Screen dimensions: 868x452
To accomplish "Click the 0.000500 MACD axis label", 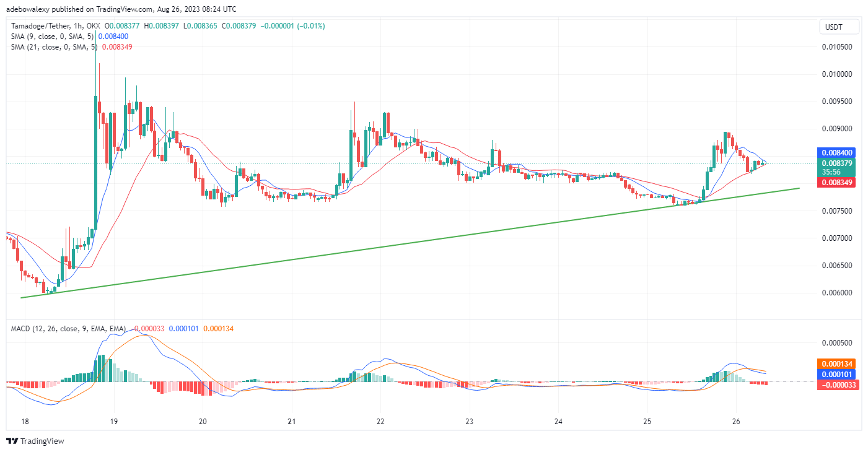I will [x=838, y=343].
